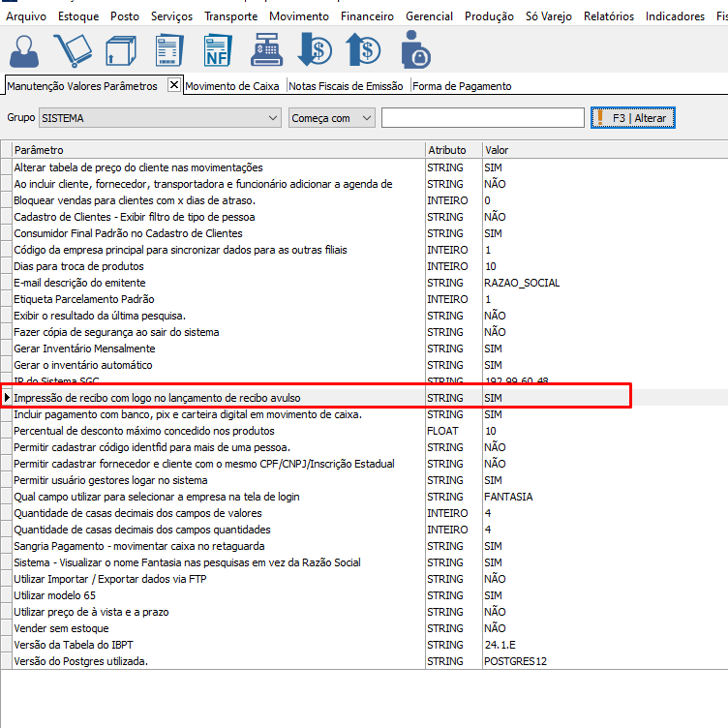The width and height of the screenshot is (728, 728).
Task: Click the product box icon
Action: (121, 50)
